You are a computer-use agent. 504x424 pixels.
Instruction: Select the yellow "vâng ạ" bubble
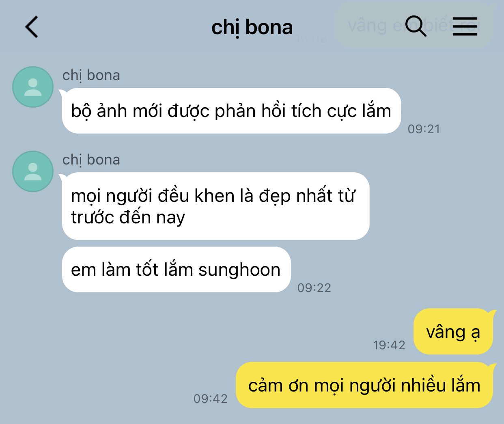click(x=453, y=332)
